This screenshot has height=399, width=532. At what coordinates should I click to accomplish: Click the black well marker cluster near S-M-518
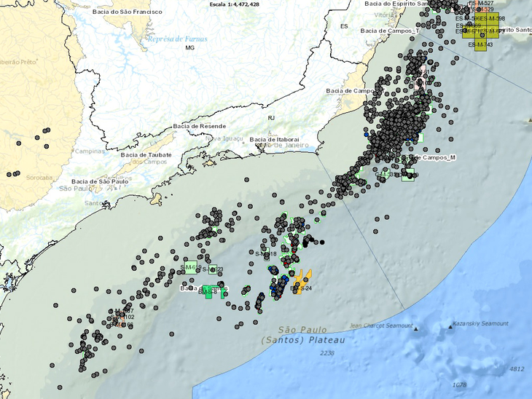pos(313,240)
